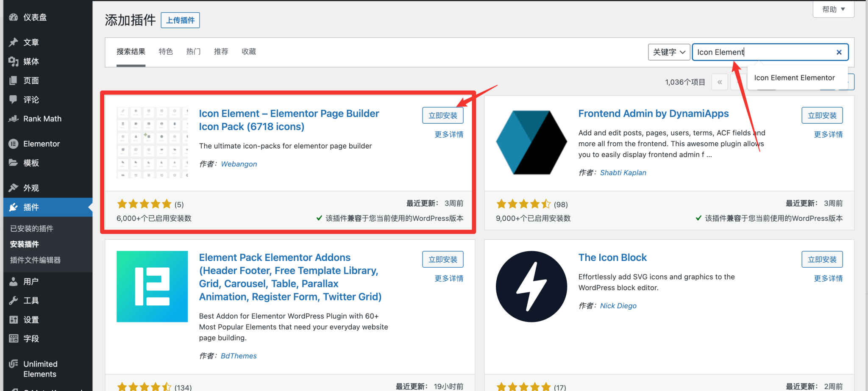The height and width of the screenshot is (391, 868).
Task: Click the 页面 pages icon
Action: 14,80
